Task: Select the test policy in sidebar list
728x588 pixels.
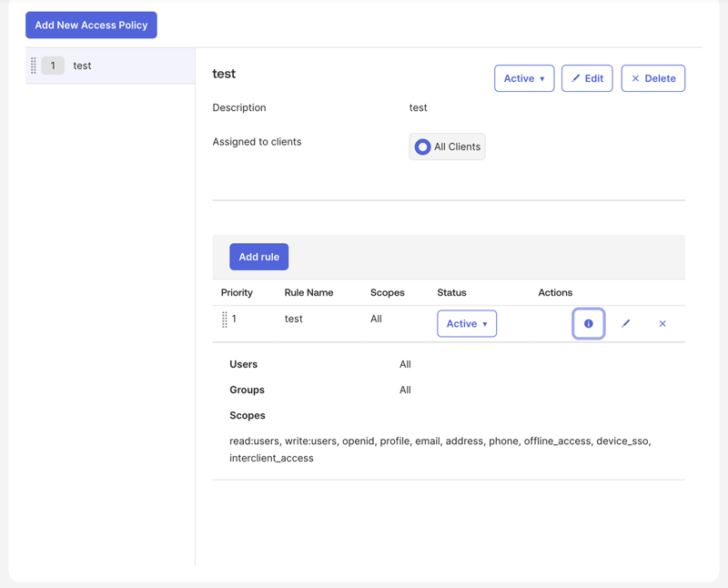Action: 110,66
